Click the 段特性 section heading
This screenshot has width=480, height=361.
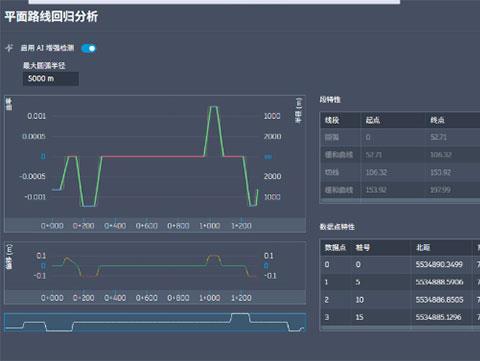[330, 99]
